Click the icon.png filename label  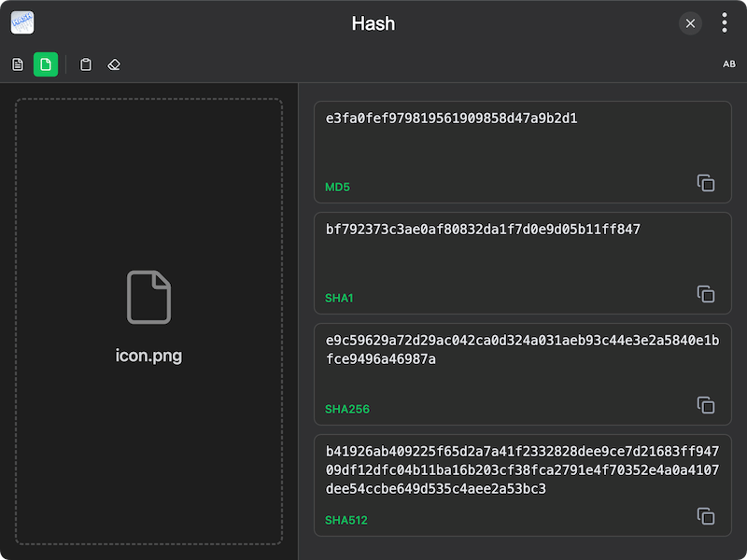(148, 356)
